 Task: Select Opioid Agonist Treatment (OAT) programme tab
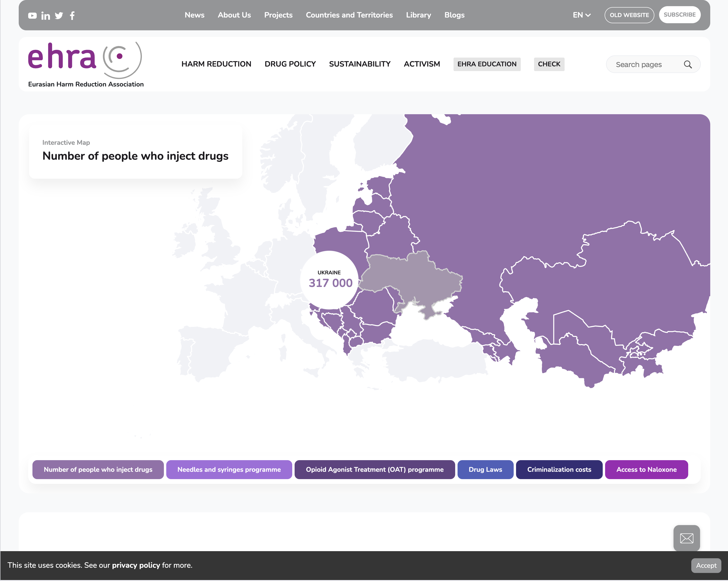tap(374, 469)
